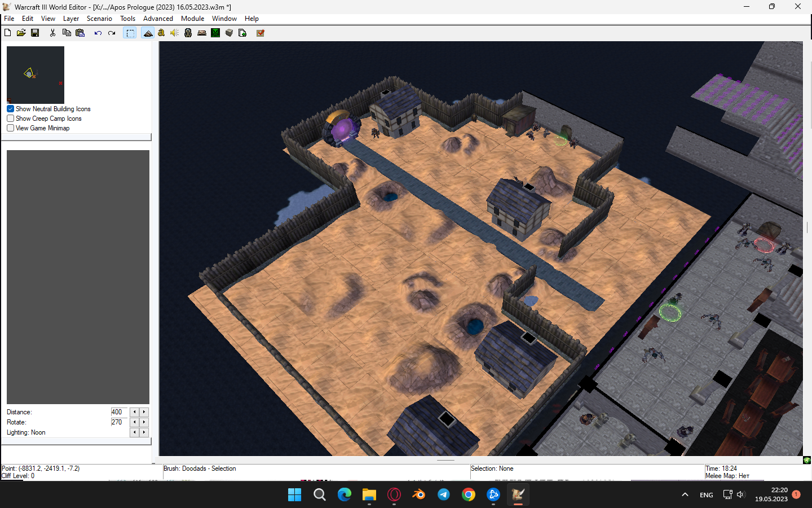Increase Rotate with right arrow
Image resolution: width=812 pixels, height=508 pixels.
tap(144, 422)
